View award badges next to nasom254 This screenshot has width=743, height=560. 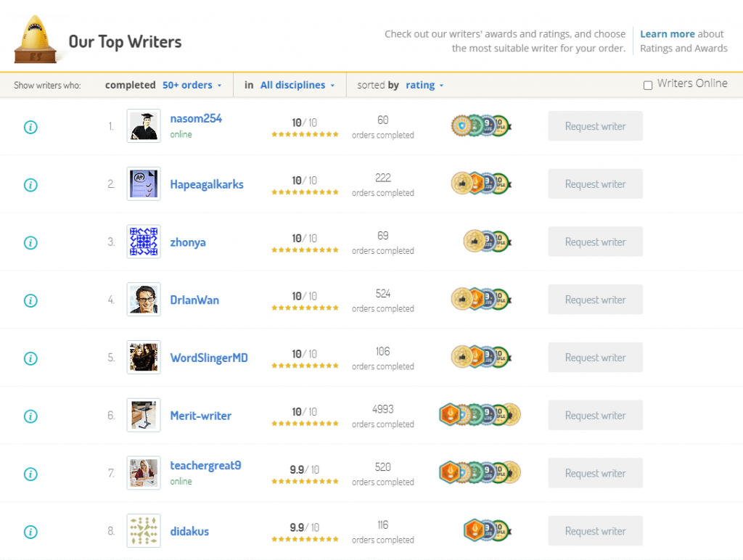481,126
